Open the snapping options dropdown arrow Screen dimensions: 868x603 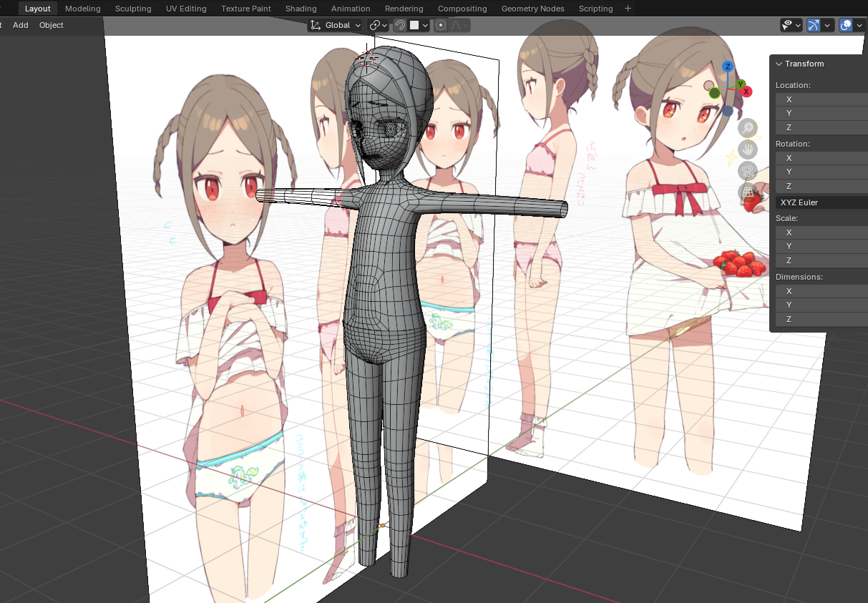(426, 25)
